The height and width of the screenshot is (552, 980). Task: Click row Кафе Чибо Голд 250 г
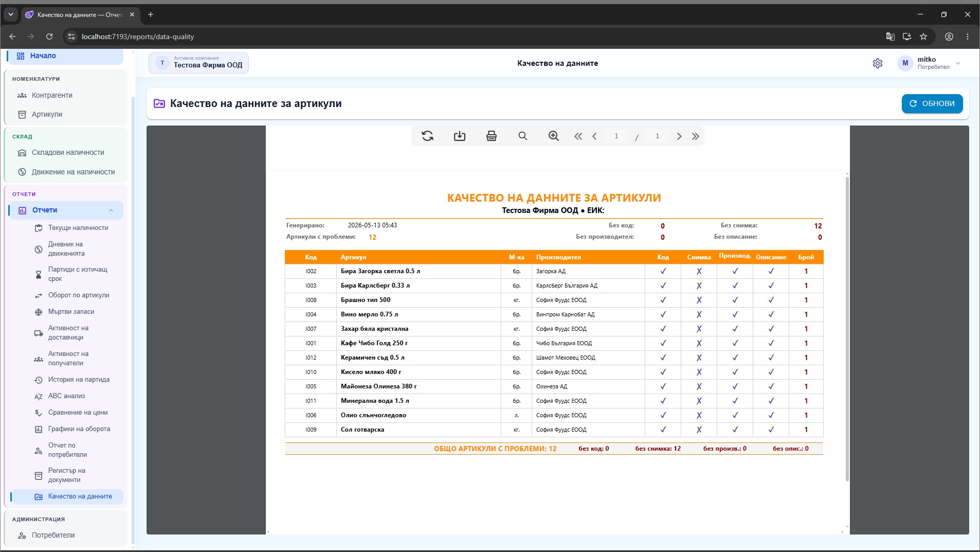click(x=554, y=343)
